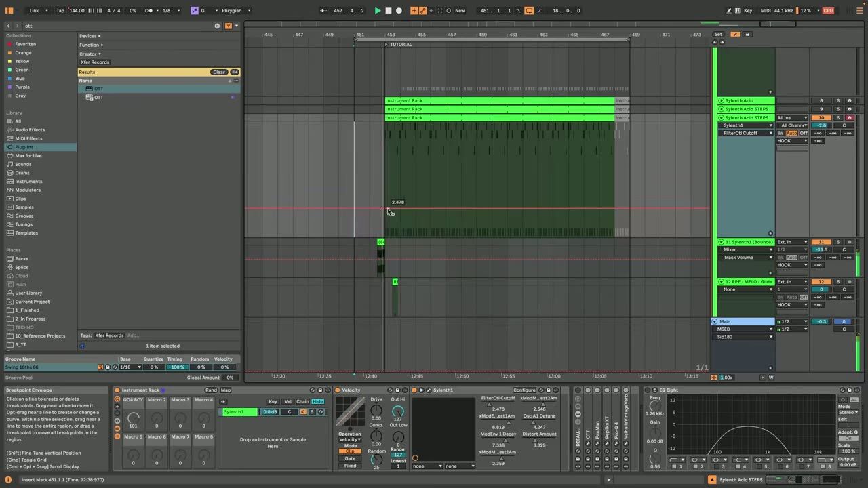Unfold the Main track arrow
The width and height of the screenshot is (868, 488).
(x=714, y=321)
